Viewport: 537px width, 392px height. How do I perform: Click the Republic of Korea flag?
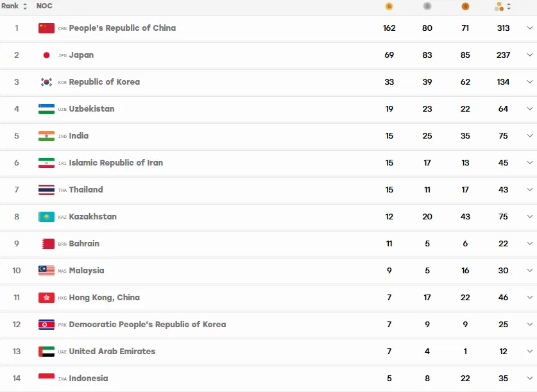46,82
